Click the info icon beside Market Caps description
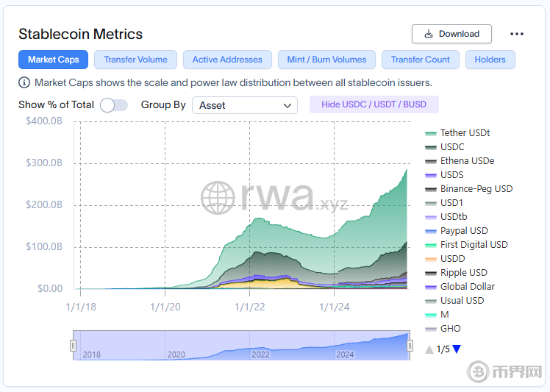This screenshot has height=392, width=550. pos(25,82)
